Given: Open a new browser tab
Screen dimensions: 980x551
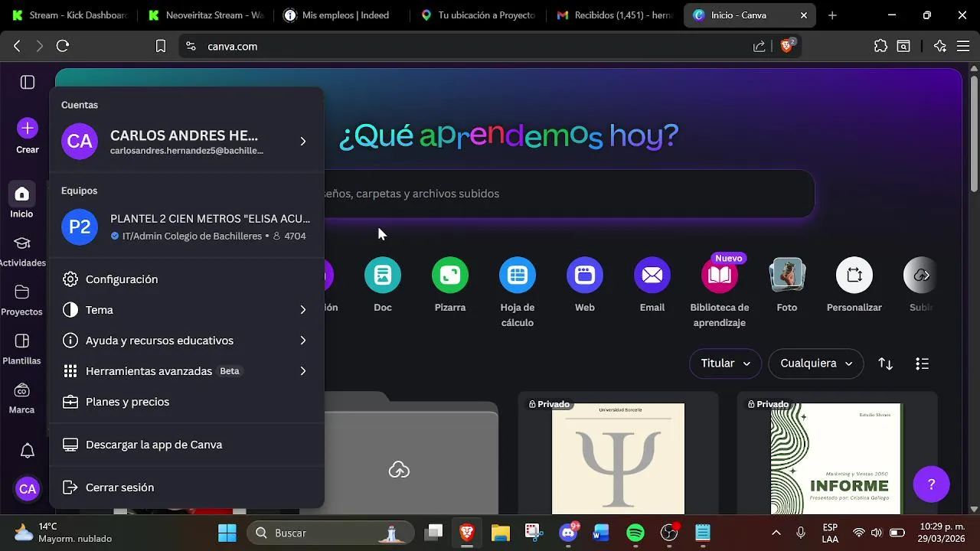Looking at the screenshot, I should point(832,15).
